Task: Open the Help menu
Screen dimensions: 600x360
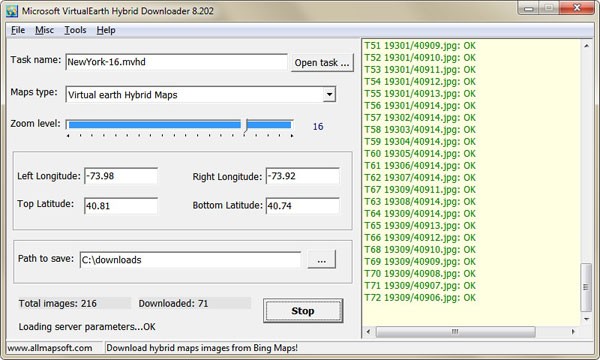Action: pyautogui.click(x=106, y=30)
